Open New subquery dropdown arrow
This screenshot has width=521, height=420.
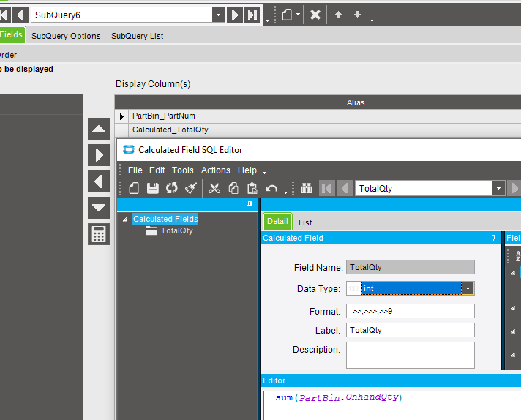coord(298,15)
